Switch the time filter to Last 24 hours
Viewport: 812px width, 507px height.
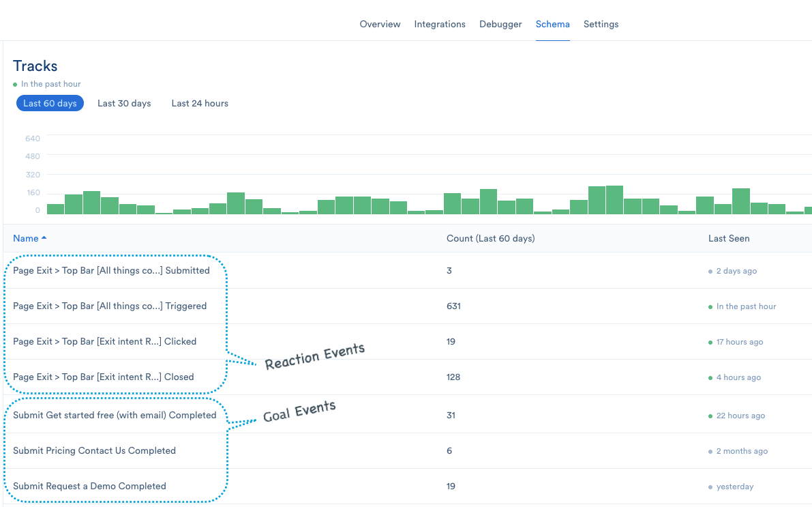pos(199,103)
